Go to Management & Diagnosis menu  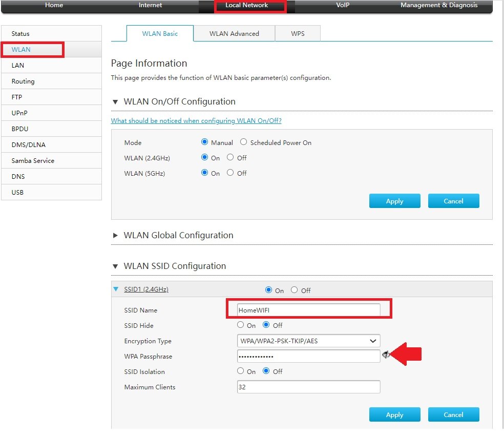(439, 5)
